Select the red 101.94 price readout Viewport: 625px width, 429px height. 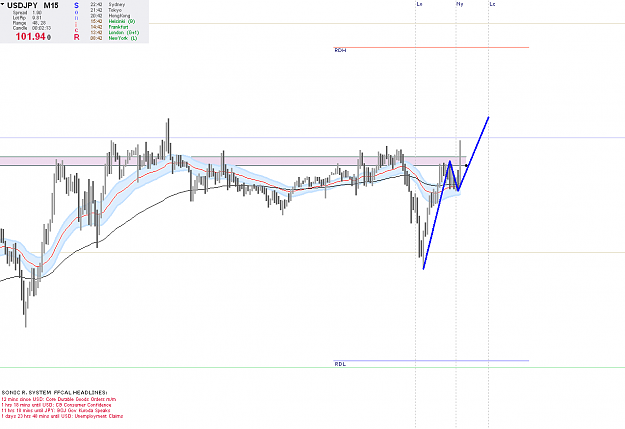(31, 37)
